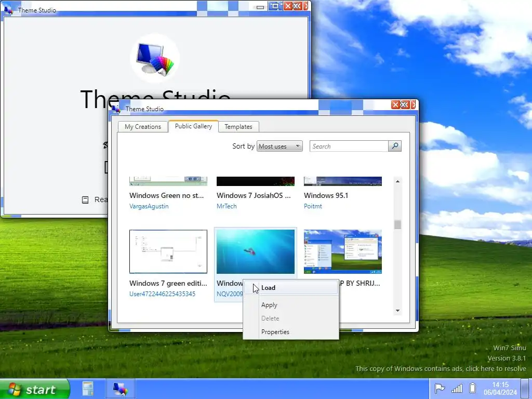The width and height of the screenshot is (532, 399).
Task: Open the Poitmt author link
Action: pos(313,206)
